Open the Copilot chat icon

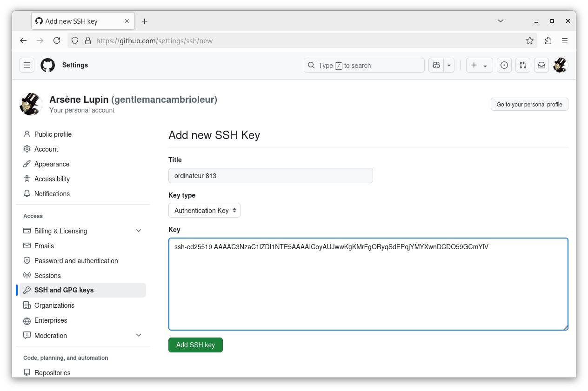pos(436,66)
